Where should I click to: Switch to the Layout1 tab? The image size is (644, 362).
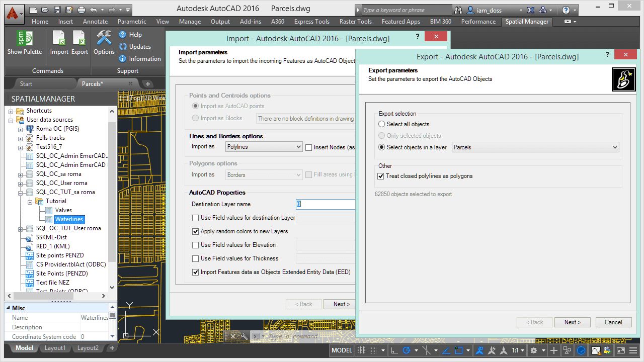pos(55,348)
